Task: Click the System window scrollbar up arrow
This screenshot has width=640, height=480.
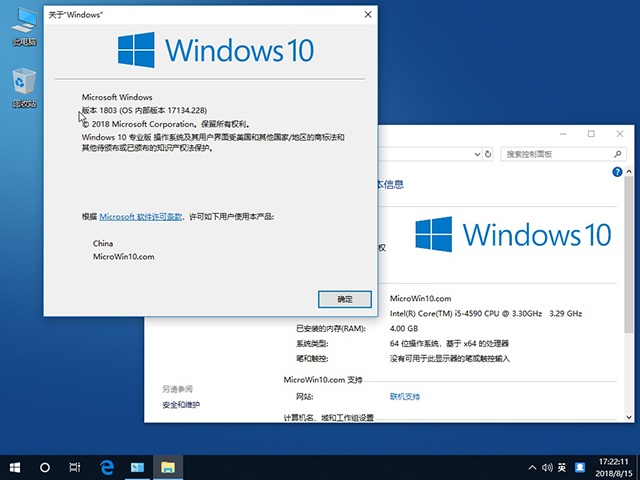Action: click(629, 171)
